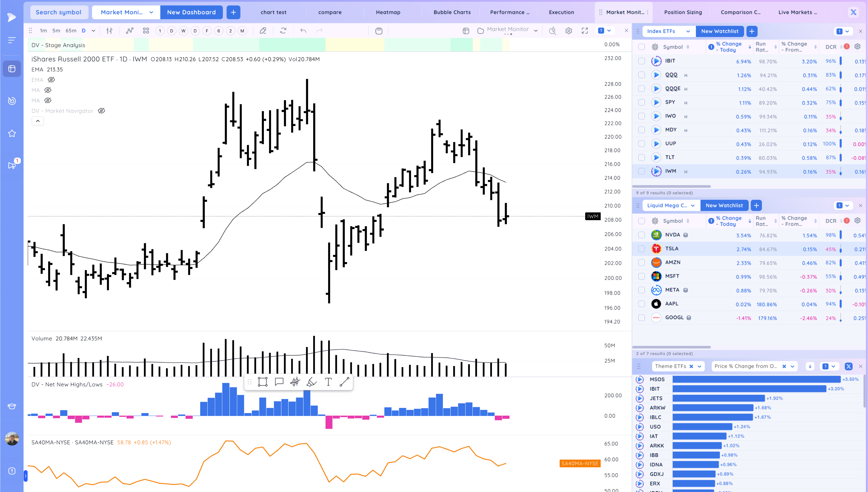Tick the NVDA row checkbox

641,235
